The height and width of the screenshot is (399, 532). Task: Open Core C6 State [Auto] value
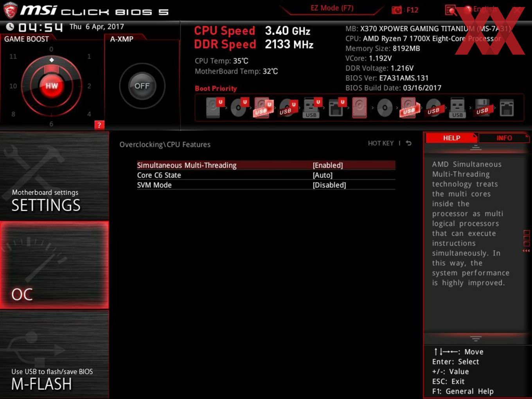coord(323,175)
